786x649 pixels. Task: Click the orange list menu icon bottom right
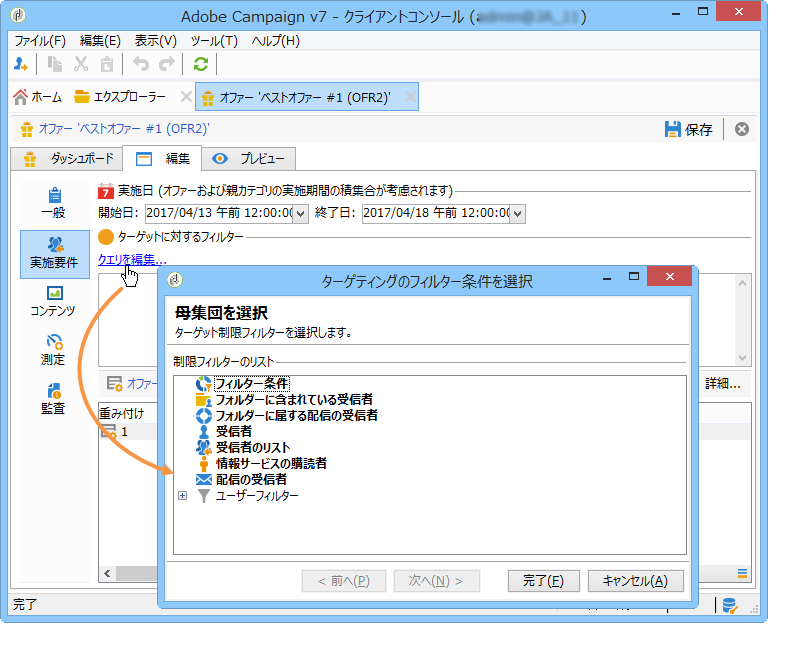point(742,573)
